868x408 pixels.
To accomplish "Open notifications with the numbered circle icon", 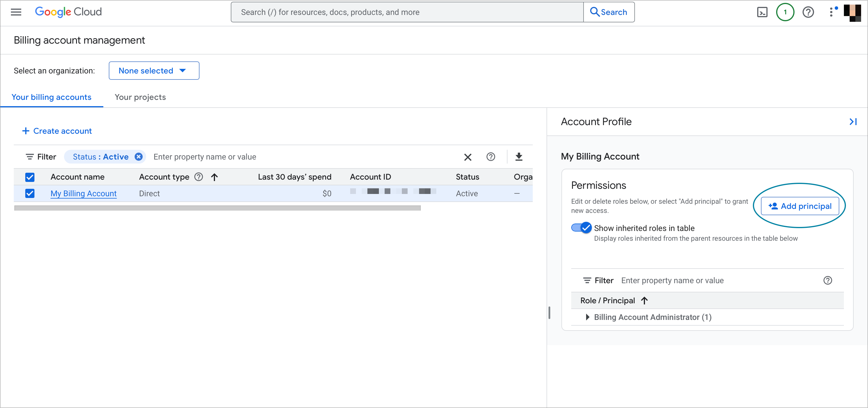I will (x=785, y=12).
